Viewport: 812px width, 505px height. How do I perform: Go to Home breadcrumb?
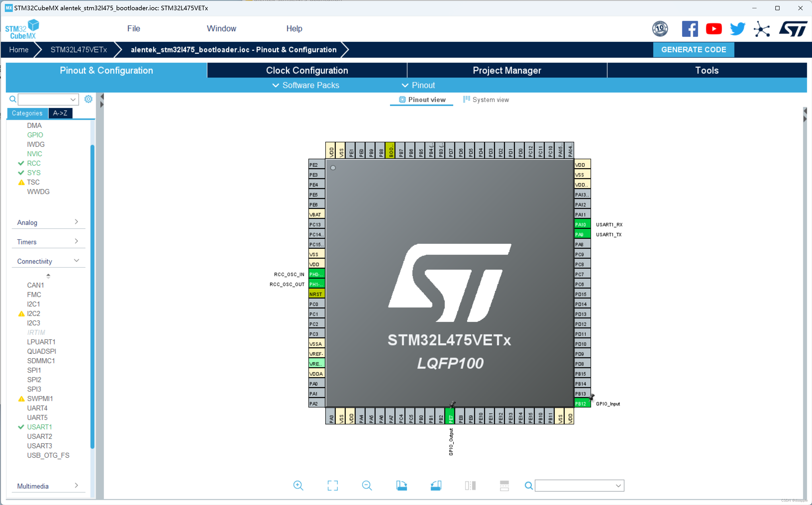point(19,49)
